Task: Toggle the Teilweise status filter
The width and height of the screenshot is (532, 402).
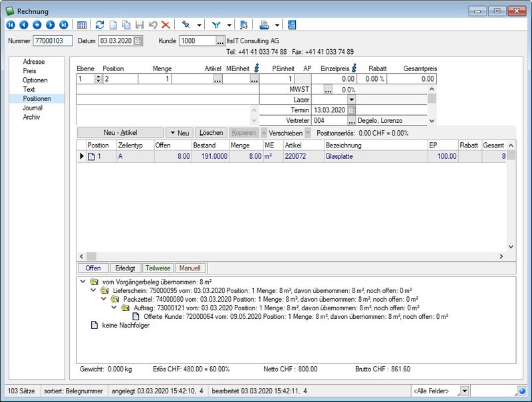Action: [x=158, y=268]
